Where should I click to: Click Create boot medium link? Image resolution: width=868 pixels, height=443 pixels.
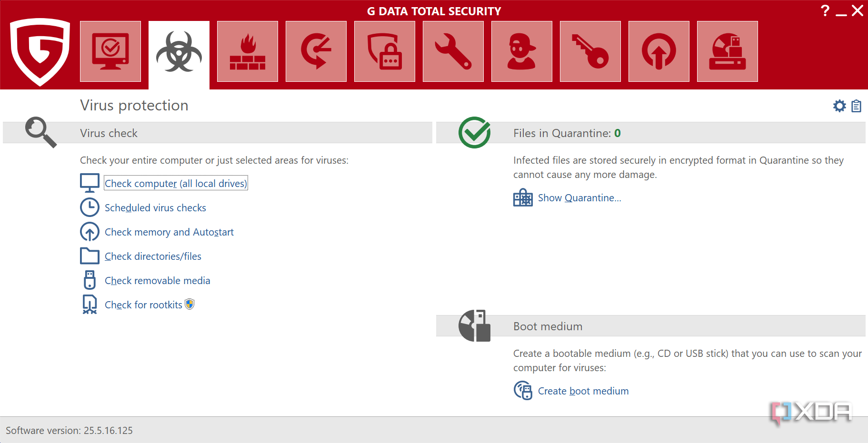(583, 391)
